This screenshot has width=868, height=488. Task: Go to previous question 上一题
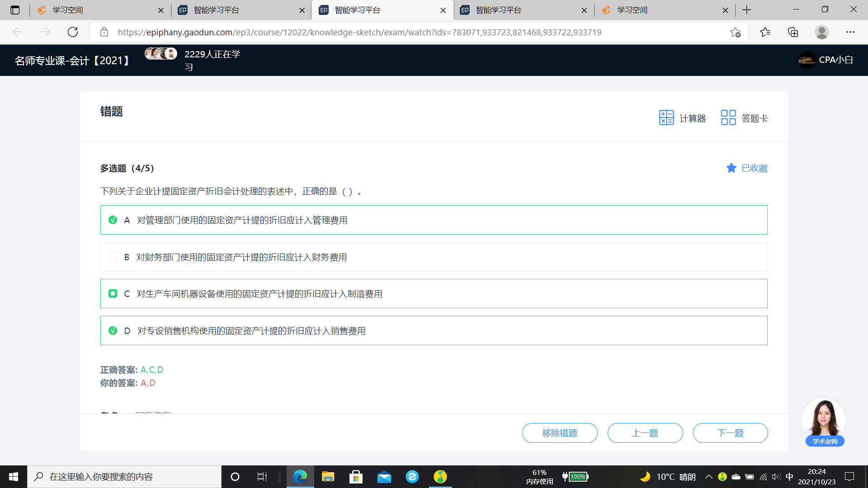pyautogui.click(x=645, y=433)
